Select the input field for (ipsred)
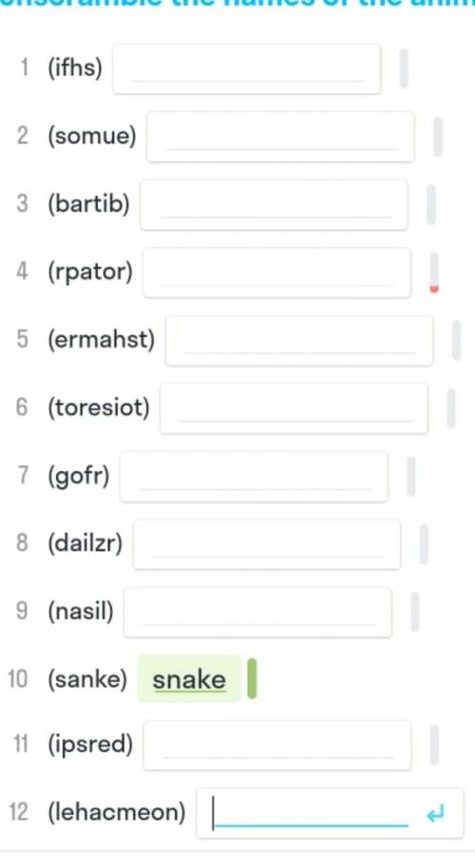The image size is (475, 868). pyautogui.click(x=277, y=745)
